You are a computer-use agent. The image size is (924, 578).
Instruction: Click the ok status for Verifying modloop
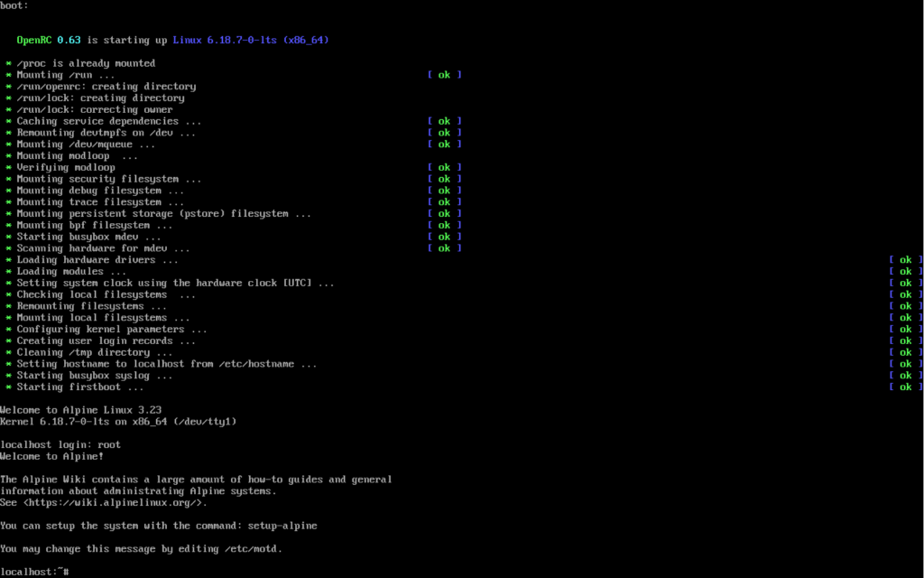[x=444, y=168]
